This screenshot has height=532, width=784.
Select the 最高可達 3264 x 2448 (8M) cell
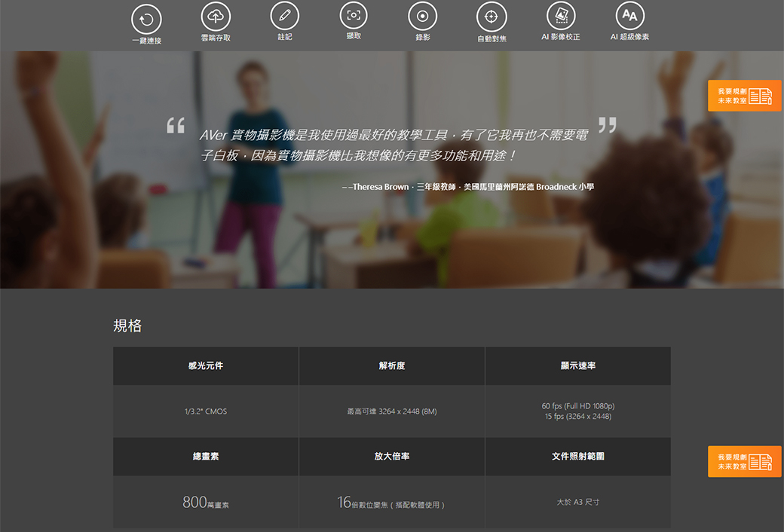(392, 411)
